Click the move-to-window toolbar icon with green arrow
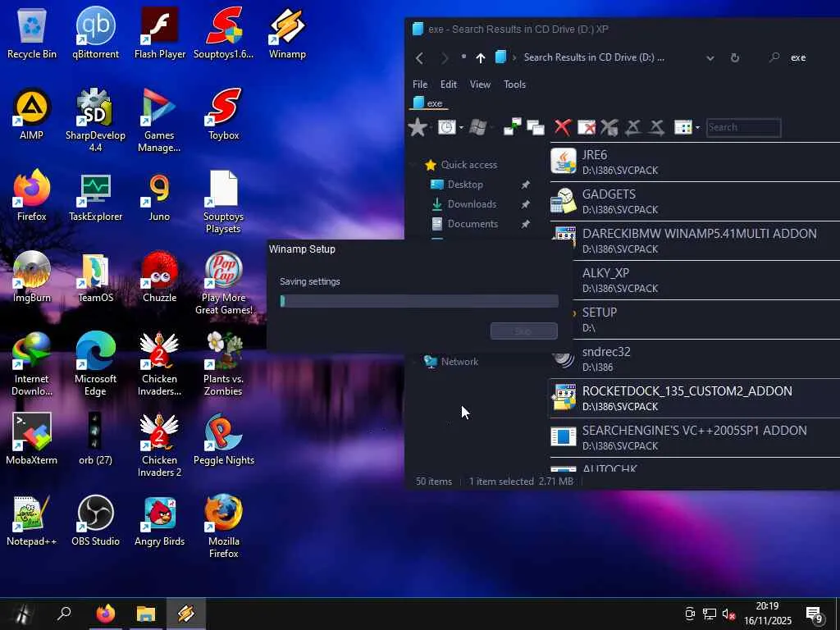This screenshot has width=840, height=630. (x=512, y=127)
